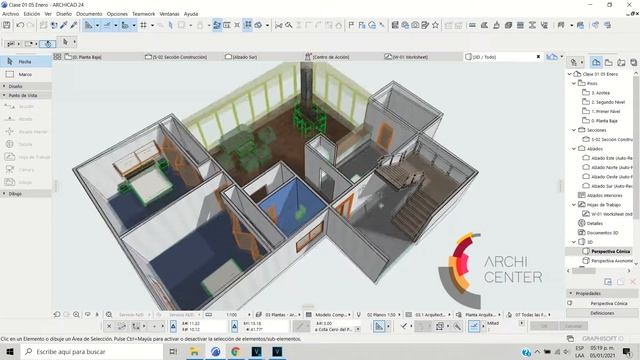The width and height of the screenshot is (640, 360).
Task: Collapse the Secciones folder
Action: (x=574, y=130)
